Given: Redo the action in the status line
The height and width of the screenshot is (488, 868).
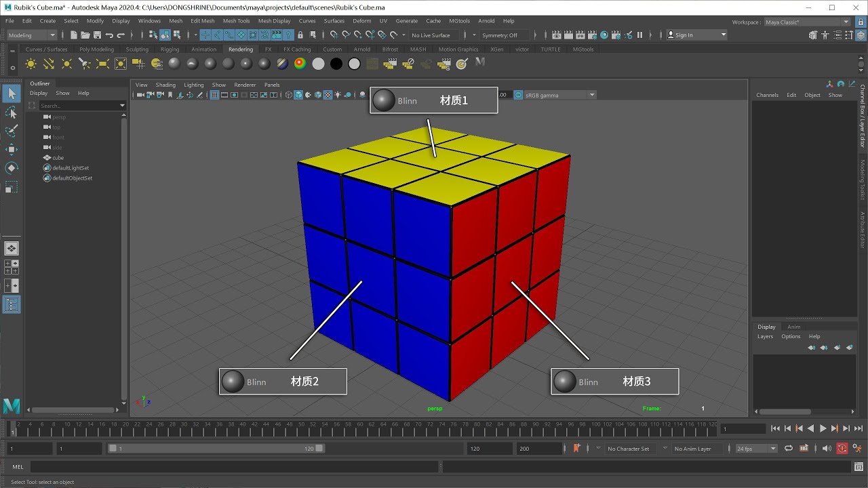Looking at the screenshot, I should pos(121,35).
